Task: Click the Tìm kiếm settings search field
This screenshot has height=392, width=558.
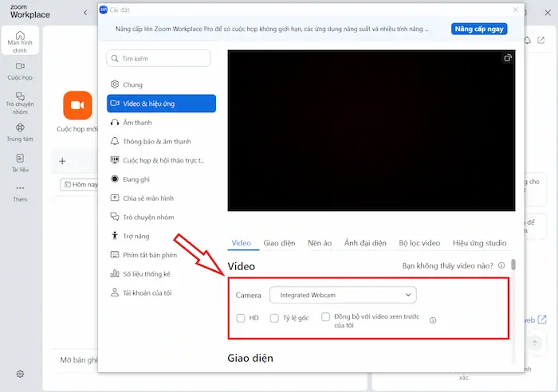Action: point(159,58)
